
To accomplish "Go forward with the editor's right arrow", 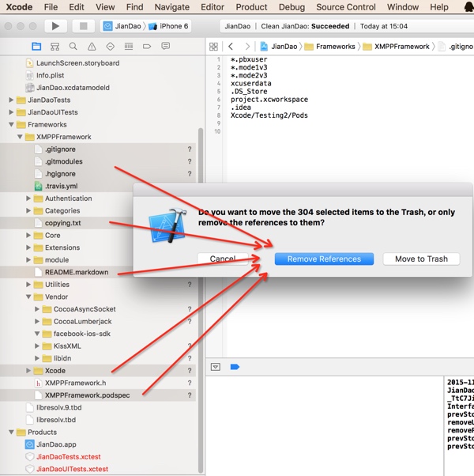I will coord(247,46).
